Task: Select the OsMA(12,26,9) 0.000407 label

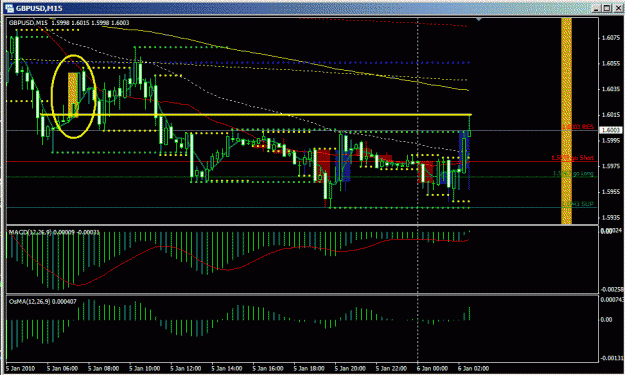Action: coord(43,302)
